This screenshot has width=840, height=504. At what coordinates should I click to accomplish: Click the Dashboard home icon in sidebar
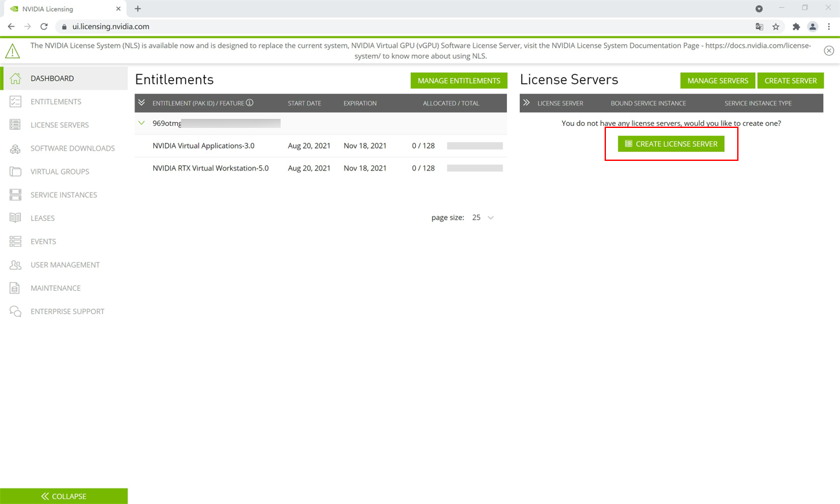pyautogui.click(x=16, y=78)
